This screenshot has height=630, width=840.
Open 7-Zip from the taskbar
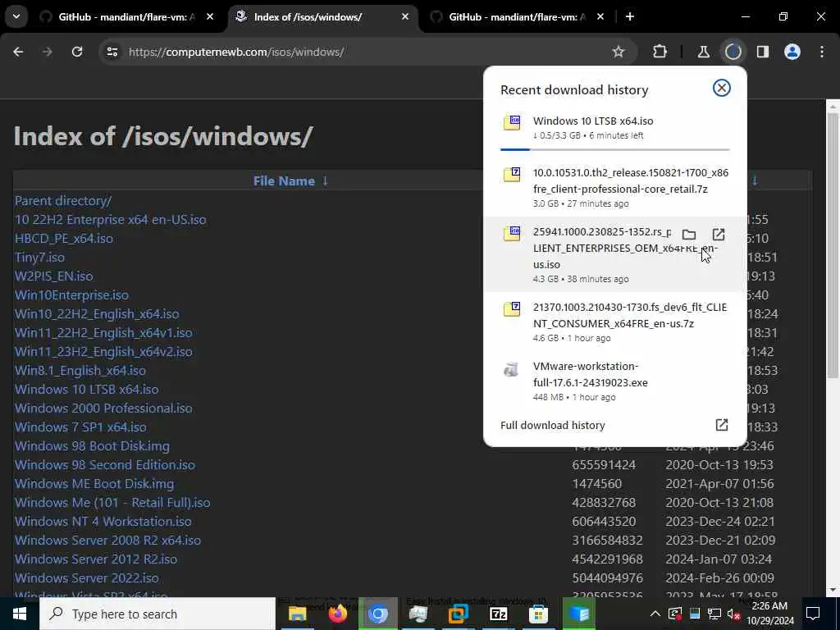(498, 614)
